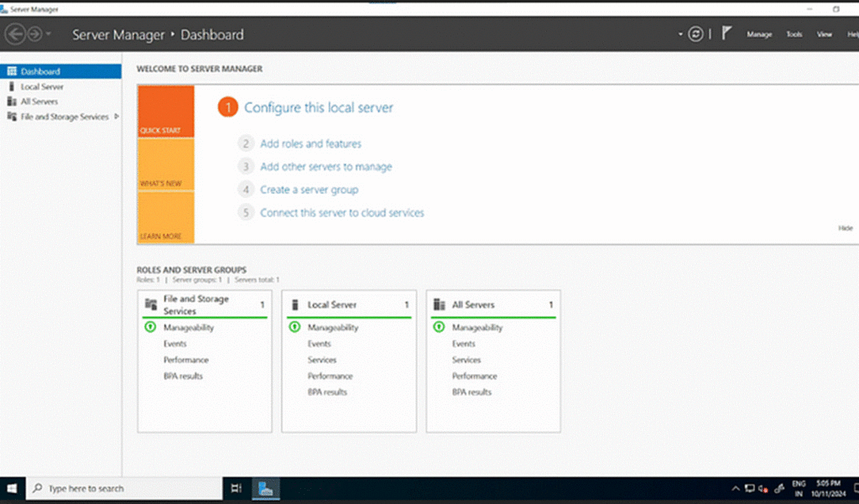Open the Tools menu
Screen dimensions: 859x504
coord(794,34)
